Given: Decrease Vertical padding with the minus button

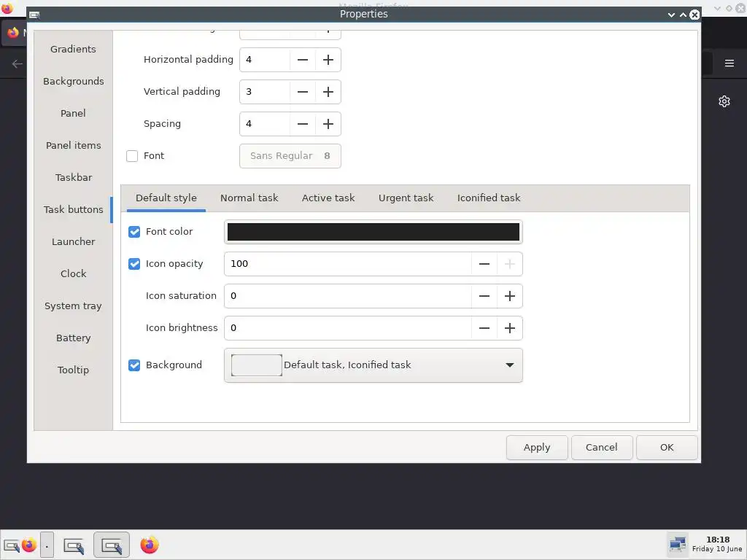Looking at the screenshot, I should click(303, 92).
